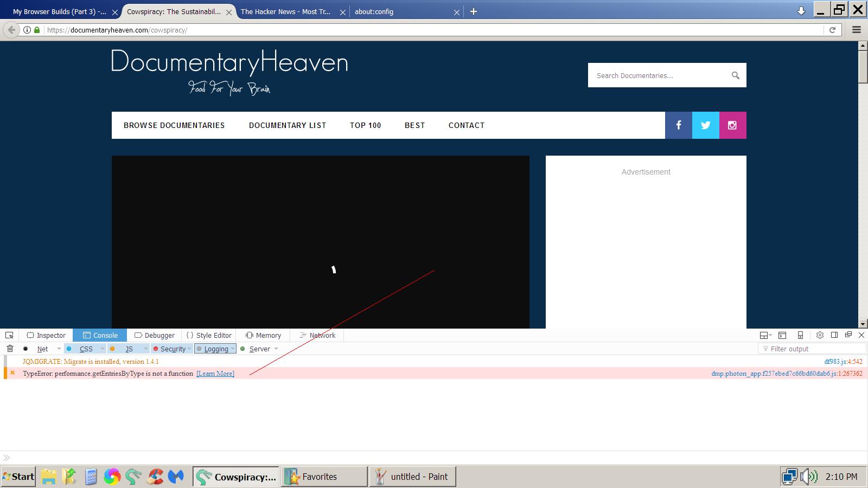Clear console output with trash icon
868x488 pixels.
(x=10, y=349)
